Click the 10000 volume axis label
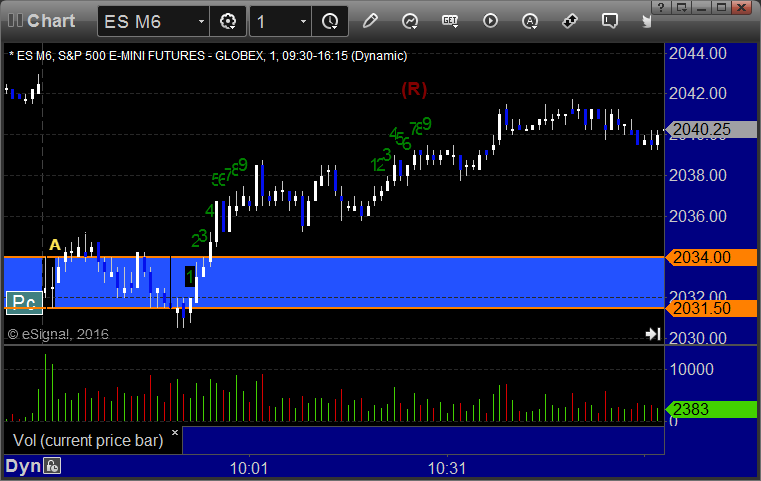 tap(692, 369)
